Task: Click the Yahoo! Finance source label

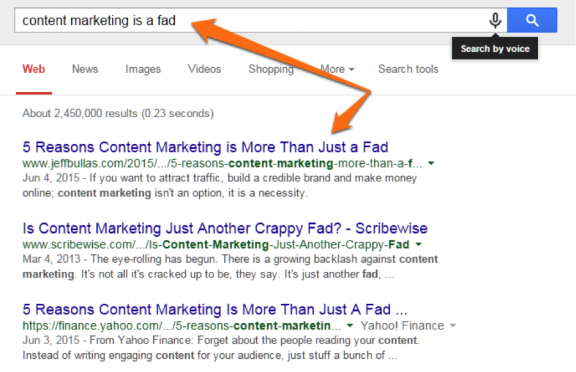Action: (402, 325)
